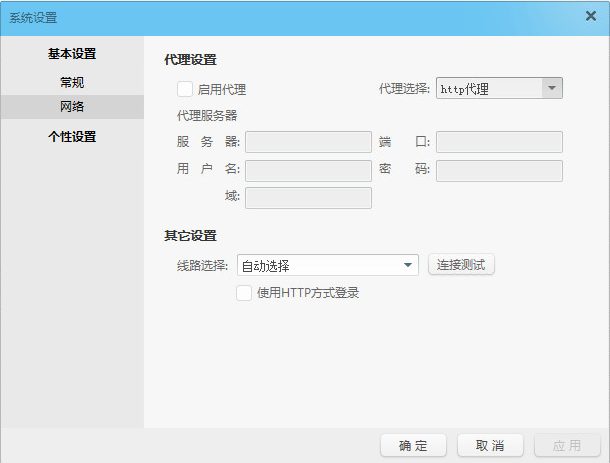Click the 系统设置 title bar text
The height and width of the screenshot is (463, 610).
pos(34,17)
